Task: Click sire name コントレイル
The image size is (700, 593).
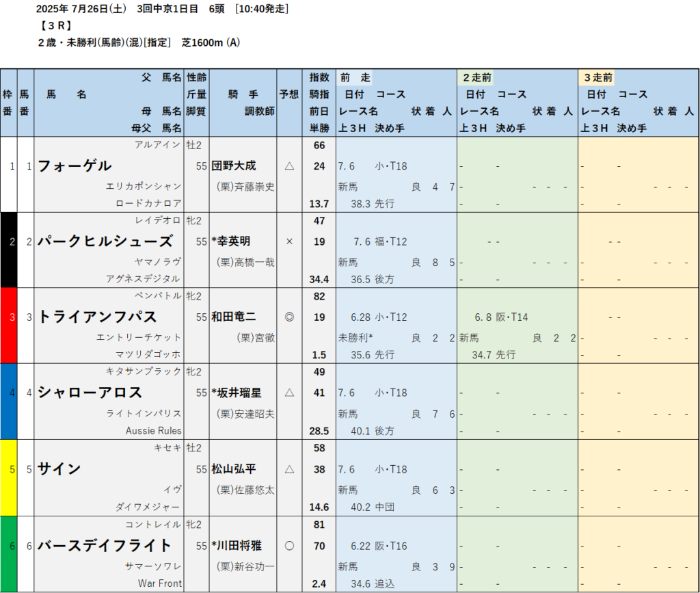Action: (x=153, y=524)
